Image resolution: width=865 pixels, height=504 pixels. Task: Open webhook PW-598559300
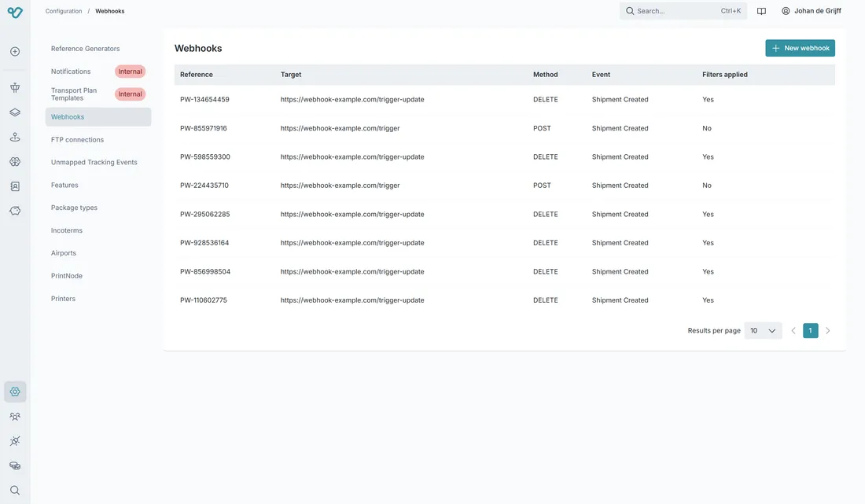pos(504,156)
